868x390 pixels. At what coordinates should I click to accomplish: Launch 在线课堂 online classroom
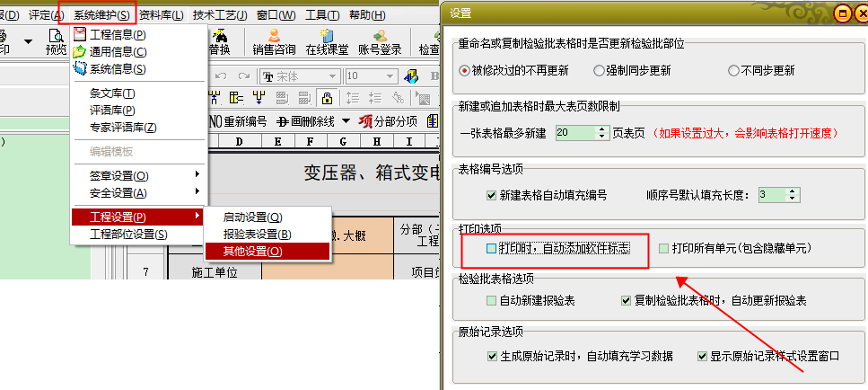tap(327, 41)
